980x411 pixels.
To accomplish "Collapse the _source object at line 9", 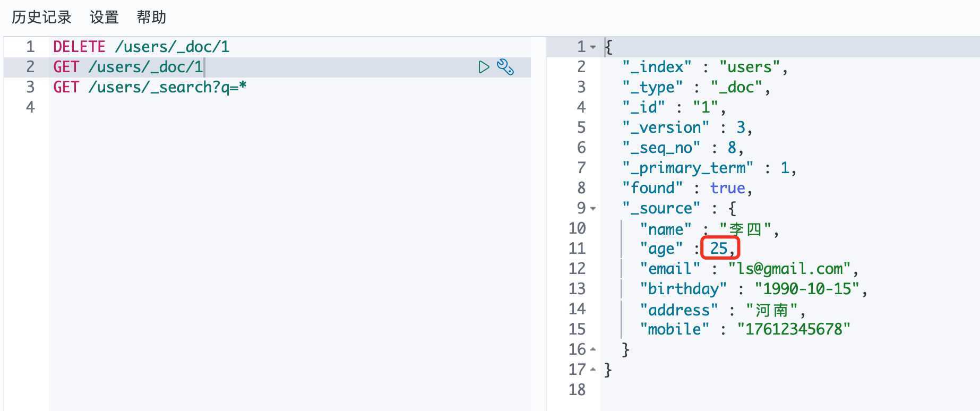I will click(x=593, y=209).
